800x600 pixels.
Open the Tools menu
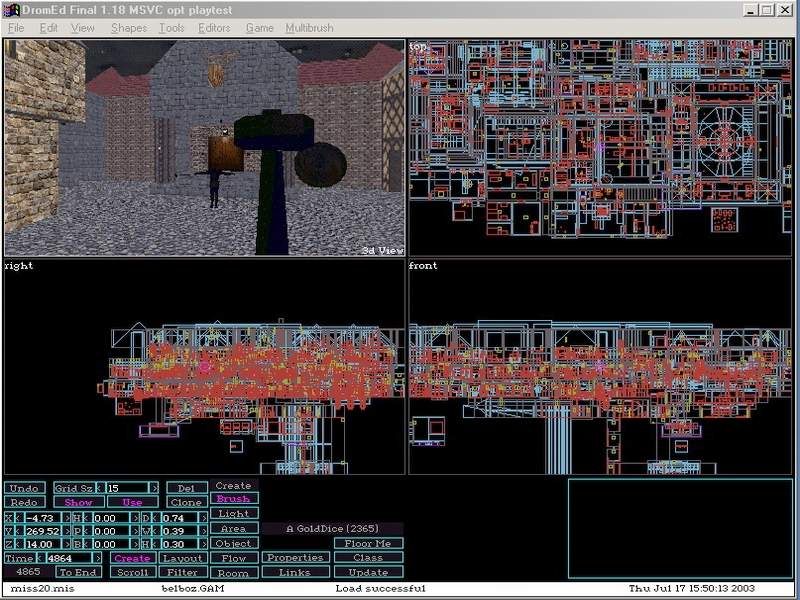click(x=171, y=28)
